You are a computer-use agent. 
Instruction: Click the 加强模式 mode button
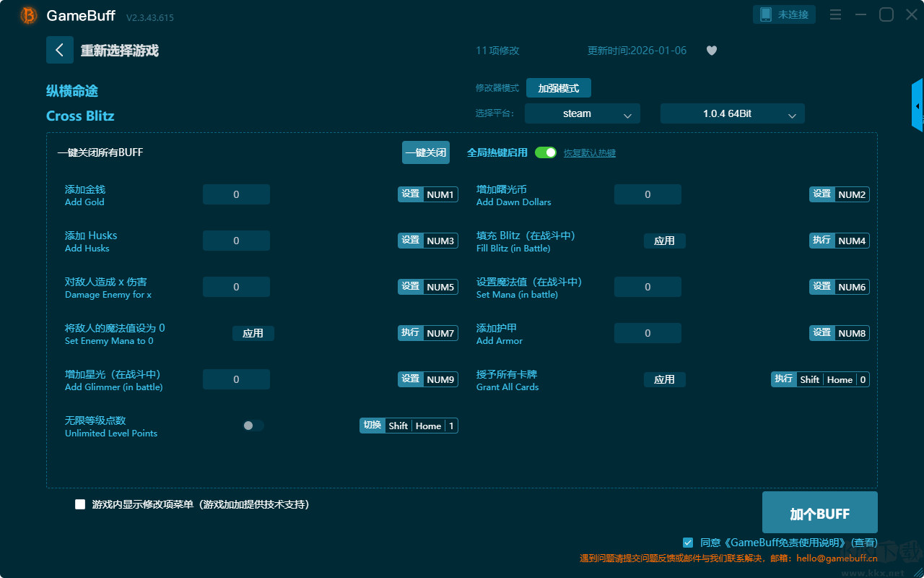tap(559, 88)
